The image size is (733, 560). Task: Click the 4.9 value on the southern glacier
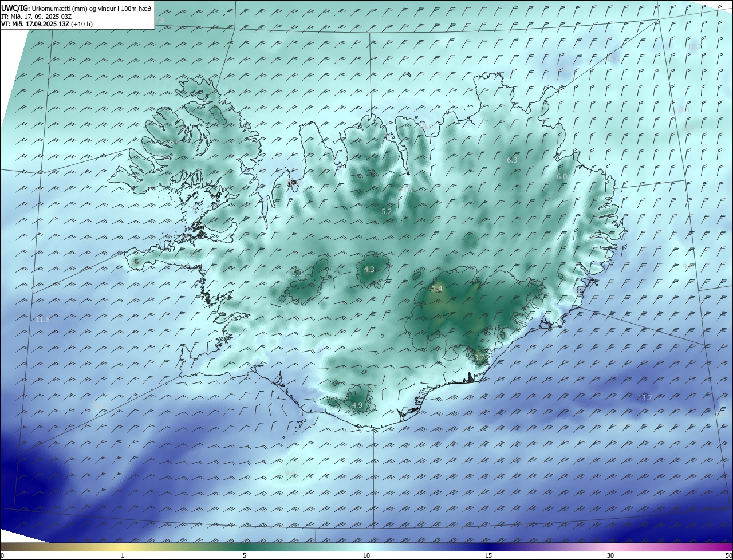357,405
